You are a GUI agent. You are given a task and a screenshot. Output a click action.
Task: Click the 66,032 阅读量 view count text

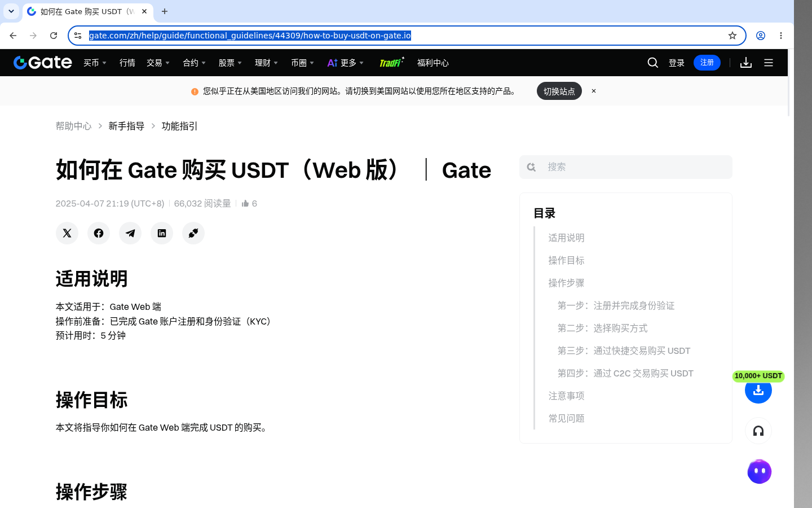pos(202,203)
